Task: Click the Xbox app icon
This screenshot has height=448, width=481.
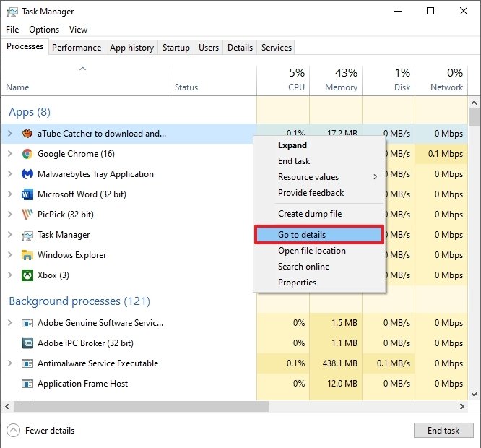Action: 27,275
